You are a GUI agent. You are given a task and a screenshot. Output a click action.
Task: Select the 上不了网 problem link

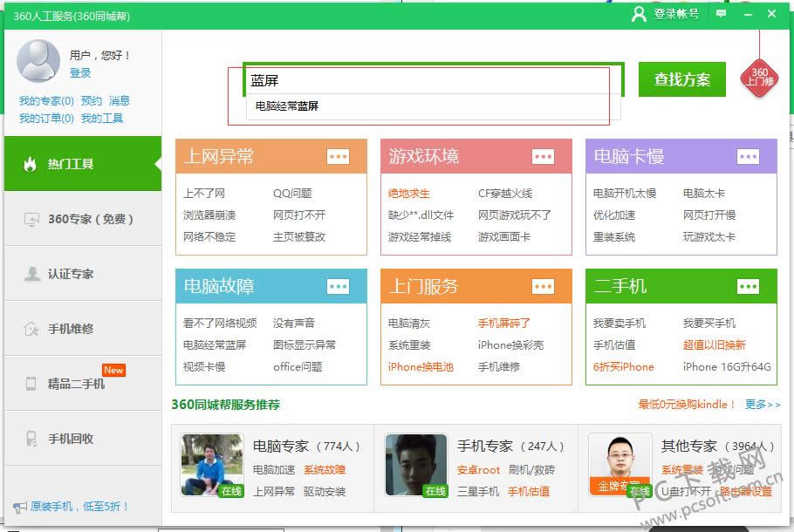point(203,194)
